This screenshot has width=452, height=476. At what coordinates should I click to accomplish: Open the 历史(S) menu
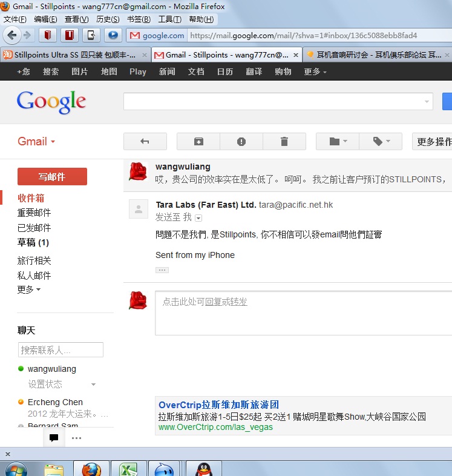pyautogui.click(x=108, y=19)
